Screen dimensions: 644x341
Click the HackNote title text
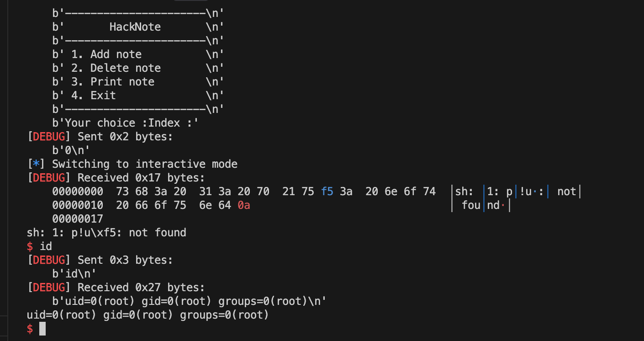coord(135,27)
